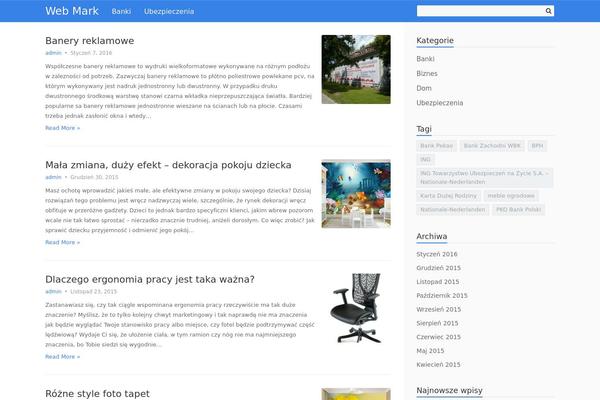Open admin author link under Banery reklamowe

[53, 53]
